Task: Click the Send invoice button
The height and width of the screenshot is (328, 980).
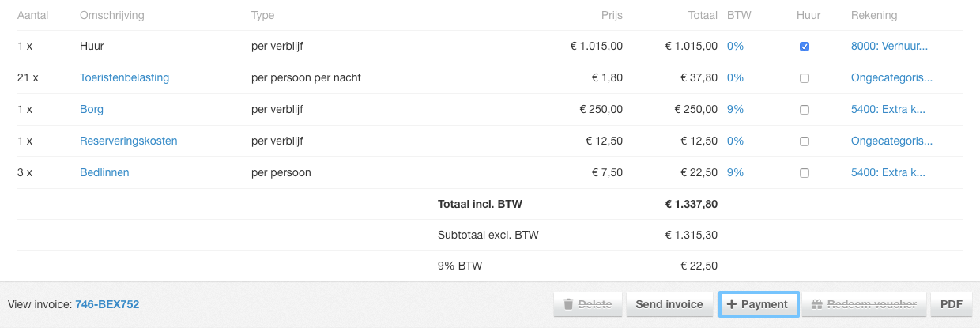Action: point(669,304)
